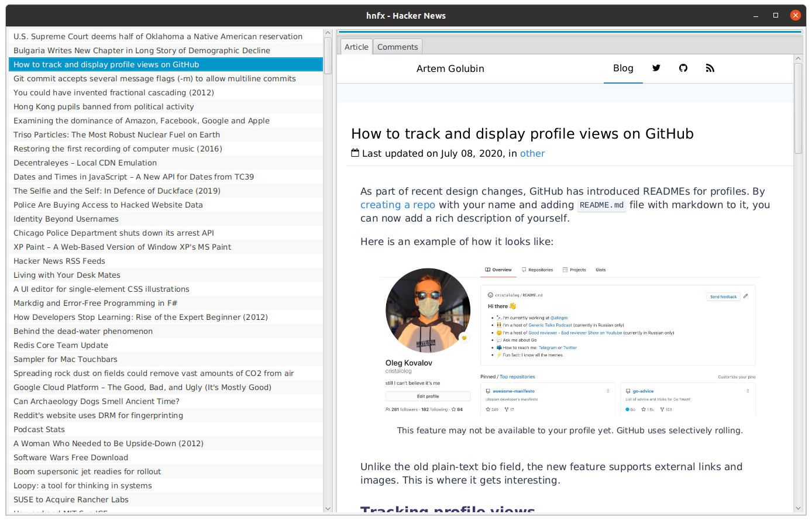This screenshot has width=812, height=521.
Task: Select 'Hacker News RSS Feeds' story
Action: click(x=166, y=261)
